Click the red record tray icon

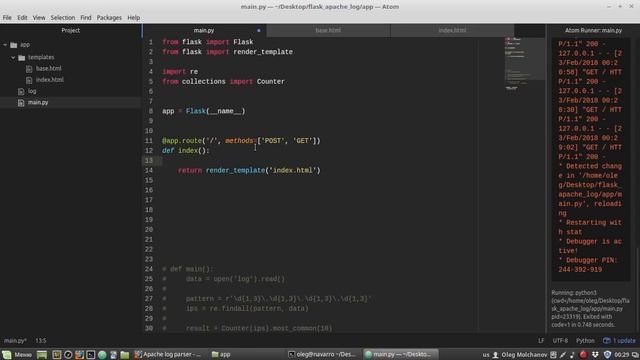(583, 355)
